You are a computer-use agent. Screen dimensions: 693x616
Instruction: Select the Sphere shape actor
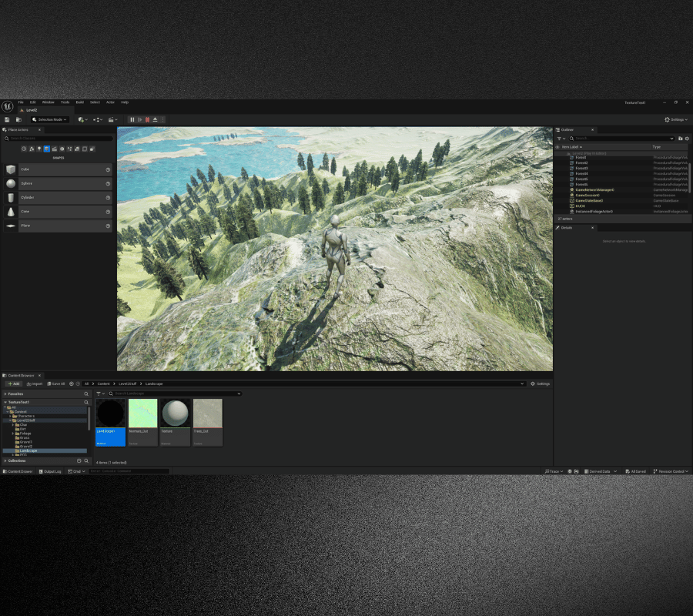[x=58, y=184]
